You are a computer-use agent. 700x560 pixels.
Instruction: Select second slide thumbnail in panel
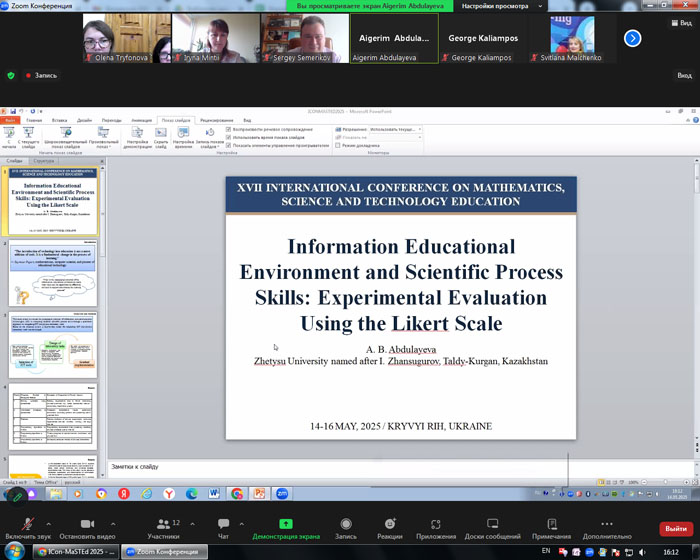click(55, 275)
